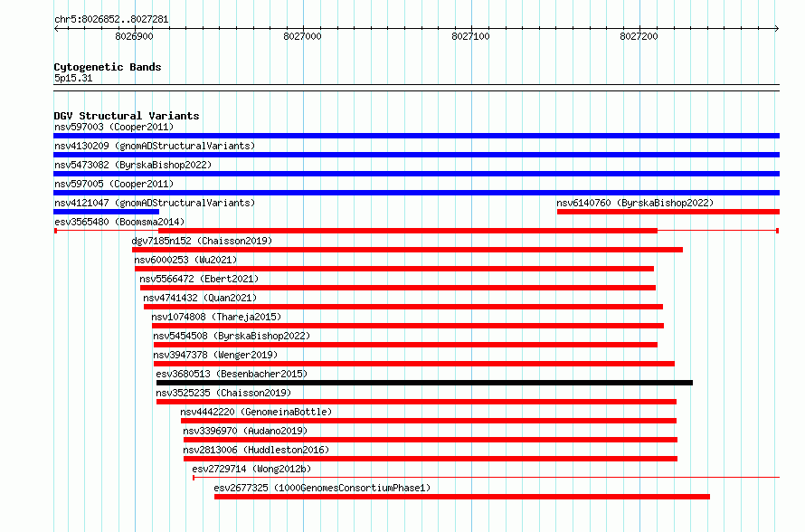The image size is (805, 532).
Task: Click the blue bar under nsv5473082
Action: pos(416,174)
